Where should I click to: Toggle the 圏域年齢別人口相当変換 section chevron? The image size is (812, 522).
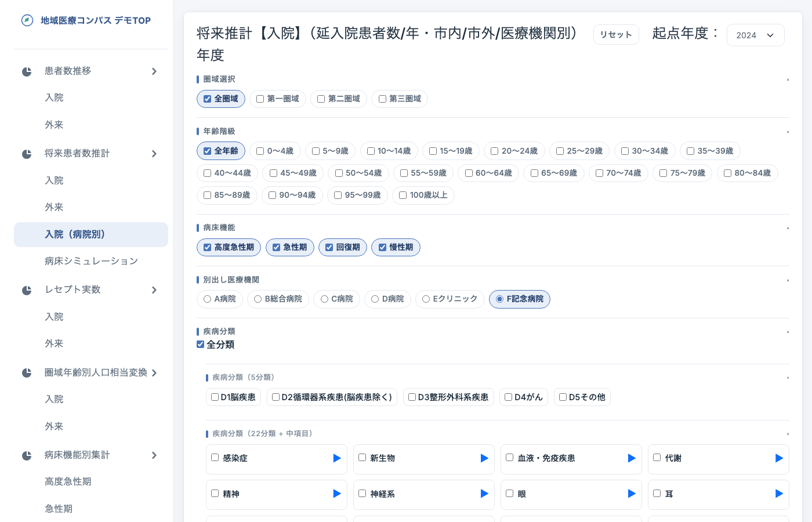pyautogui.click(x=154, y=374)
